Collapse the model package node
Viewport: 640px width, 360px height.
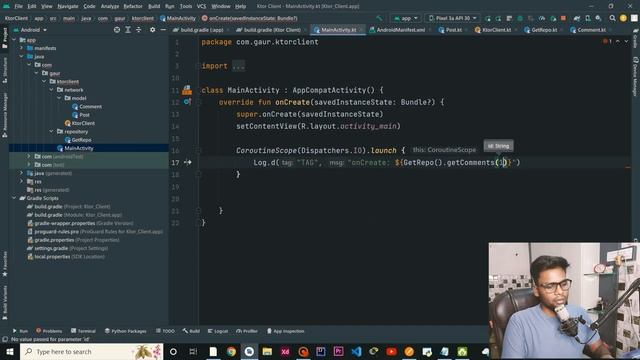59,98
